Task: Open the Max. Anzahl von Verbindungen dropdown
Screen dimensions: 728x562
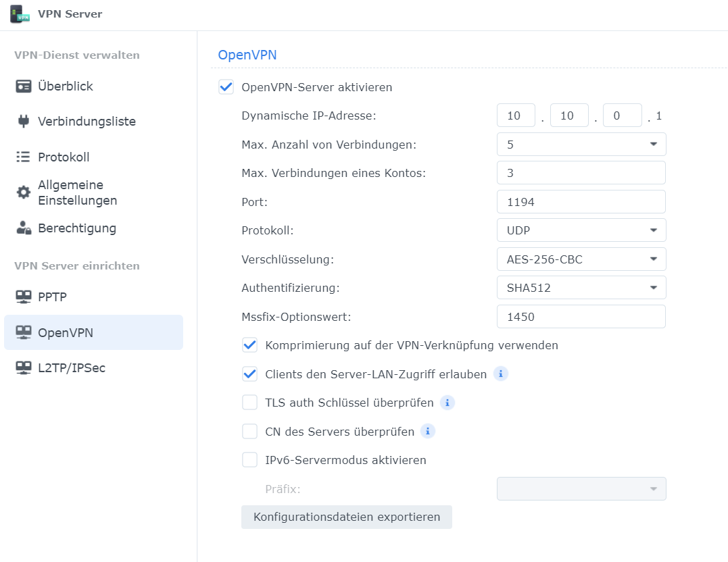Action: pyautogui.click(x=581, y=145)
